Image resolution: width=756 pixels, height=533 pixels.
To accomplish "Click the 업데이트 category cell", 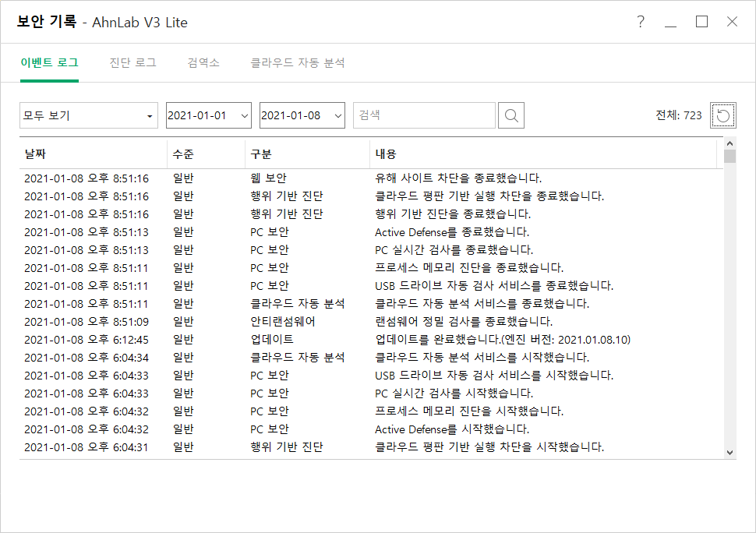I will point(272,340).
